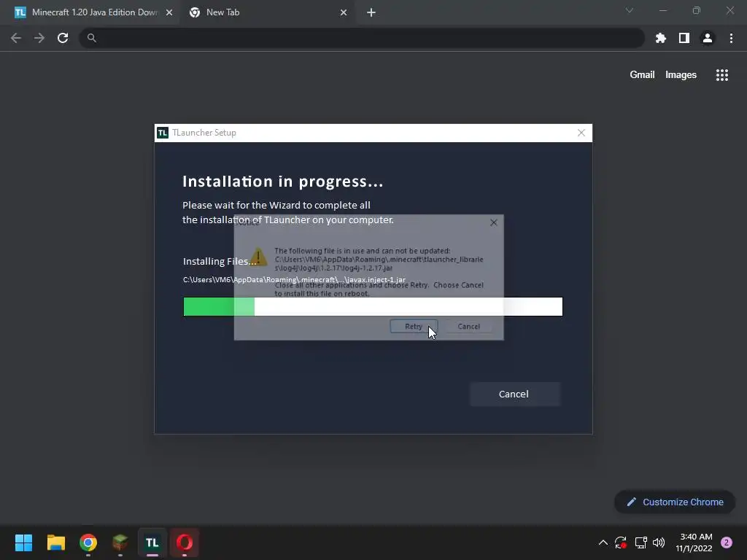Close the New Tab browser tab
This screenshot has height=560, width=747.
pyautogui.click(x=344, y=12)
